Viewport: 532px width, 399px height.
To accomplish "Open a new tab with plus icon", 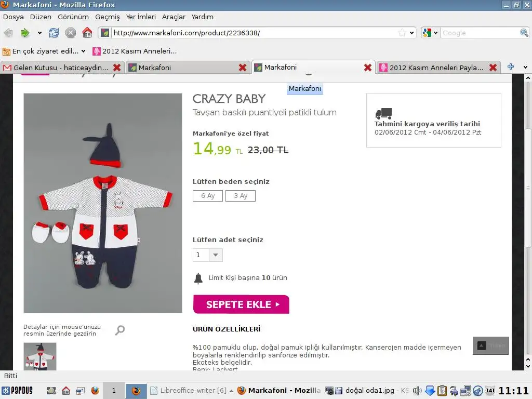I will point(511,67).
